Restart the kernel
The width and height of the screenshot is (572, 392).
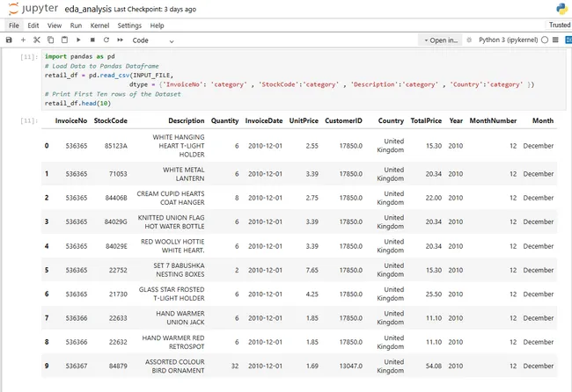pyautogui.click(x=106, y=40)
